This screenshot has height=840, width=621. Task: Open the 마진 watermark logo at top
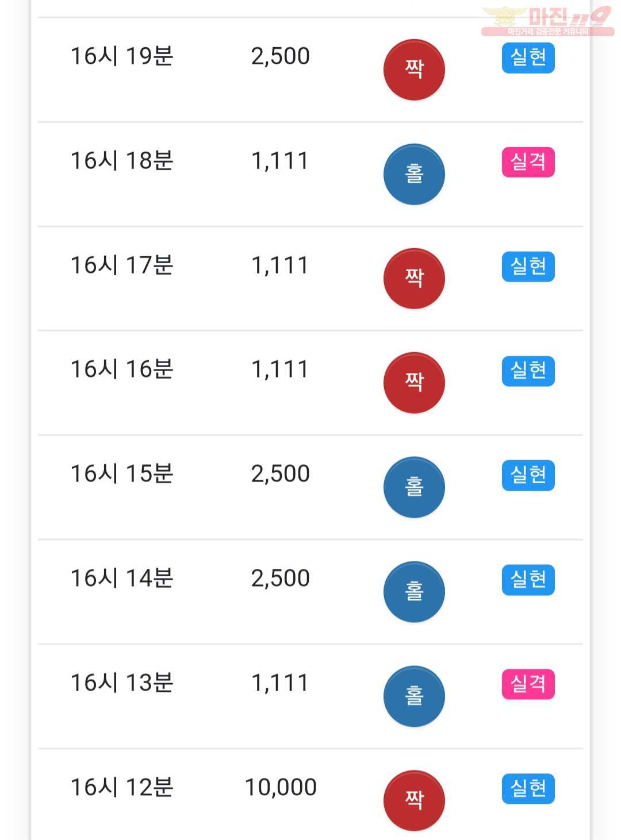[x=547, y=21]
